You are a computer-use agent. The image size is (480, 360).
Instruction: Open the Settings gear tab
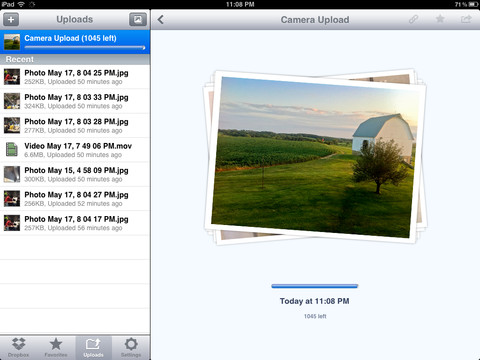131,347
